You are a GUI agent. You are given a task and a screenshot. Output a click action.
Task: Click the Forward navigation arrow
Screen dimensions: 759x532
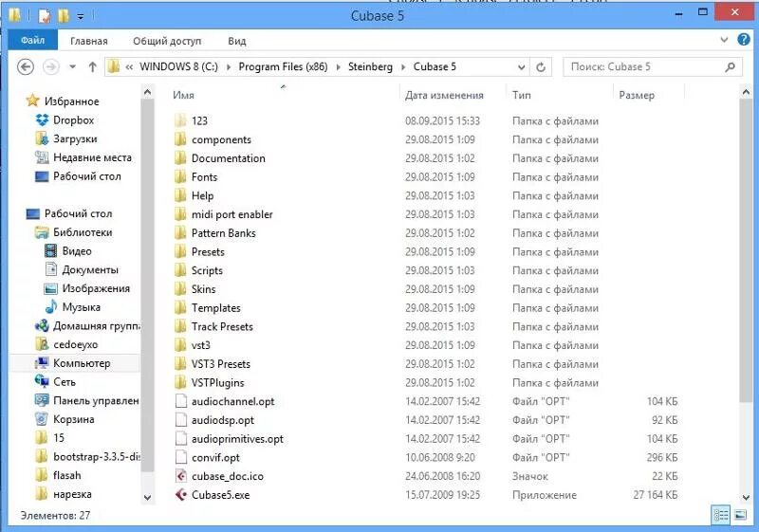click(x=51, y=66)
